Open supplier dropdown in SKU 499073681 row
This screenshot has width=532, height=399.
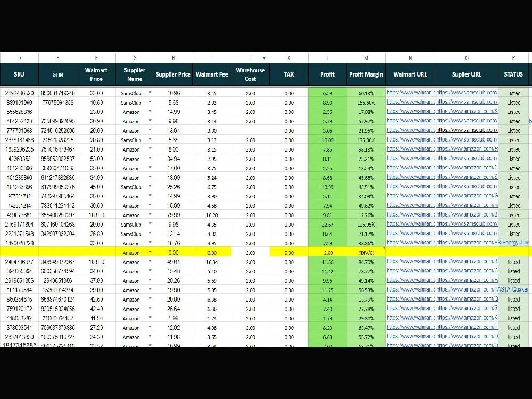point(150,214)
